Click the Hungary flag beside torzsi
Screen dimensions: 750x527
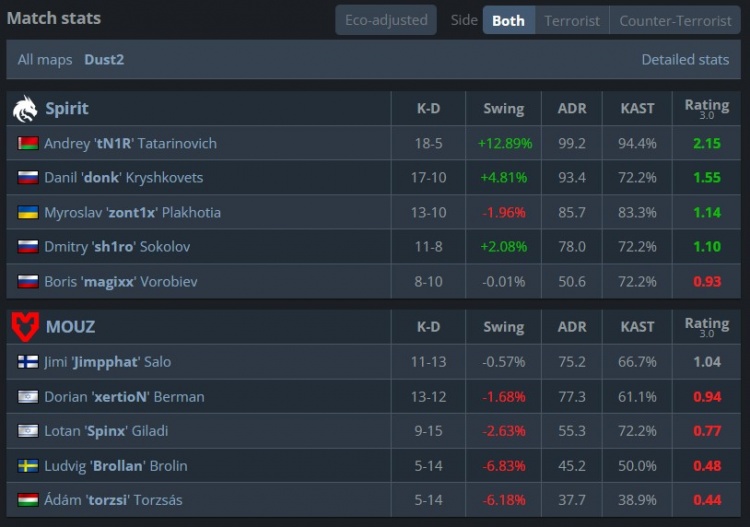28,500
